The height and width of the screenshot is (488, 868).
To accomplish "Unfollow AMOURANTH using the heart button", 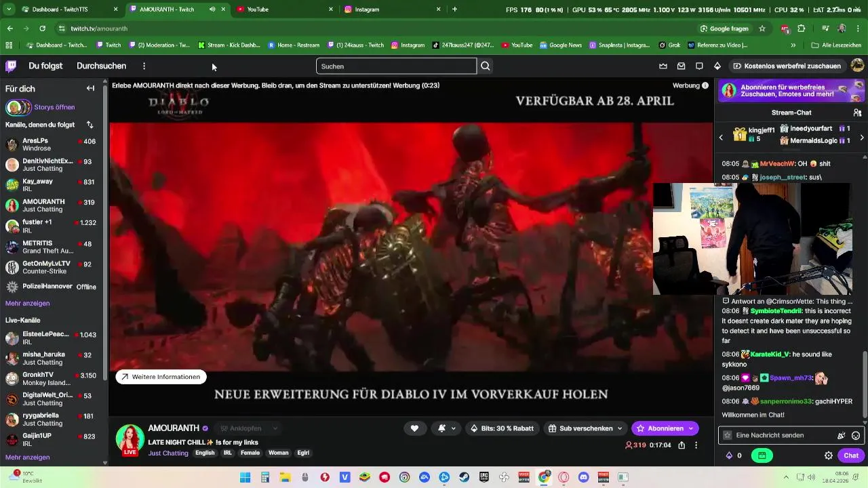I will pyautogui.click(x=414, y=428).
